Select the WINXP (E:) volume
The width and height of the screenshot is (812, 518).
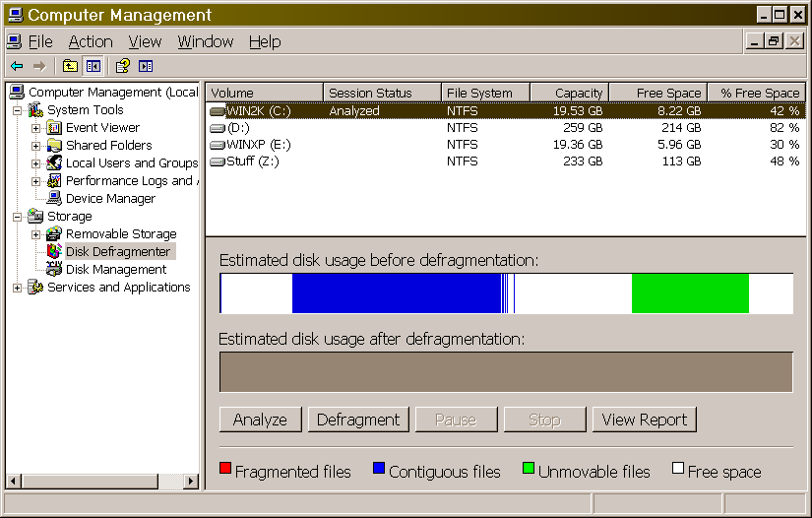[258, 144]
